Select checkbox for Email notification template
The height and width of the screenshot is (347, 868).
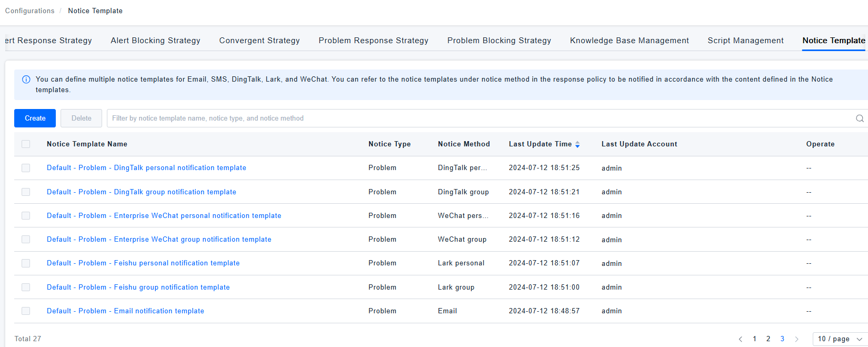[26, 311]
